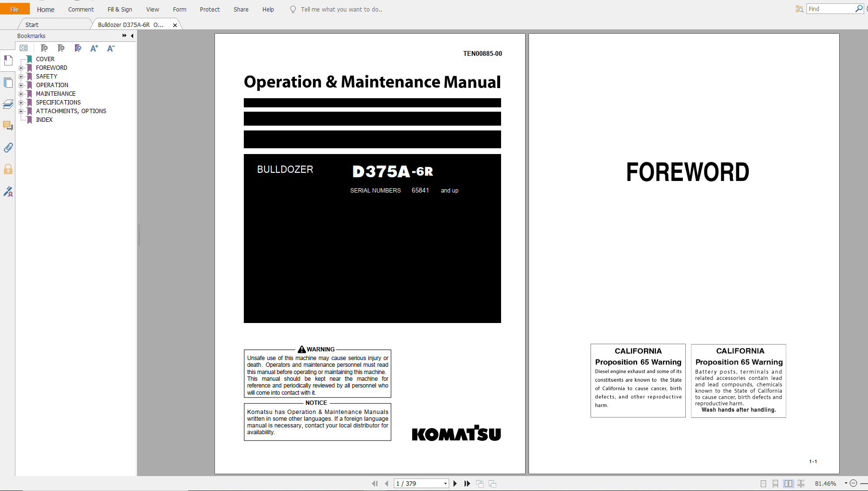Open the Home ribbon tab

(46, 9)
